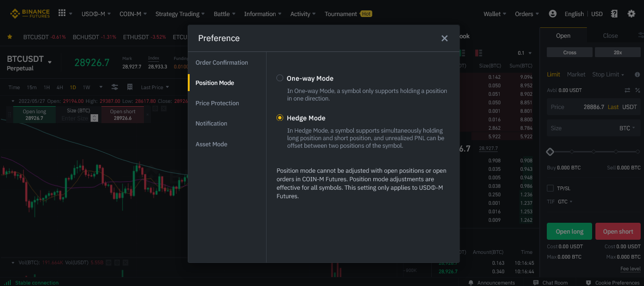Open the settings gear icon

point(631,14)
